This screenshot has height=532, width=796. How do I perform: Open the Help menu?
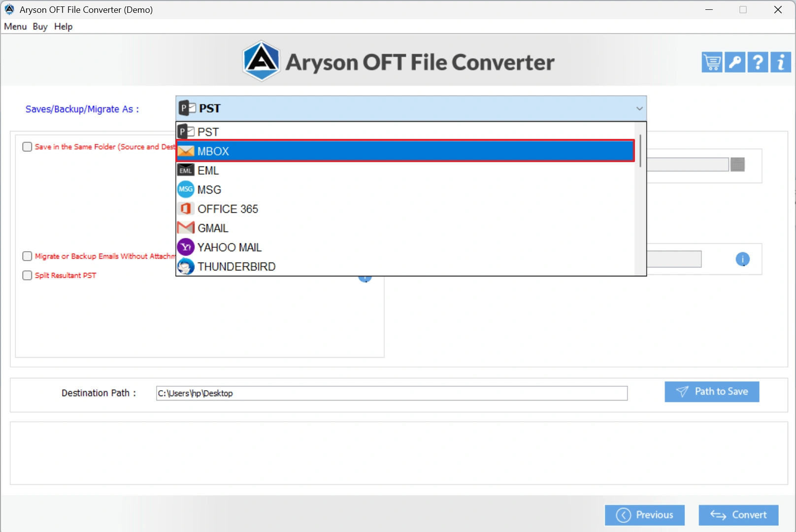coord(63,27)
